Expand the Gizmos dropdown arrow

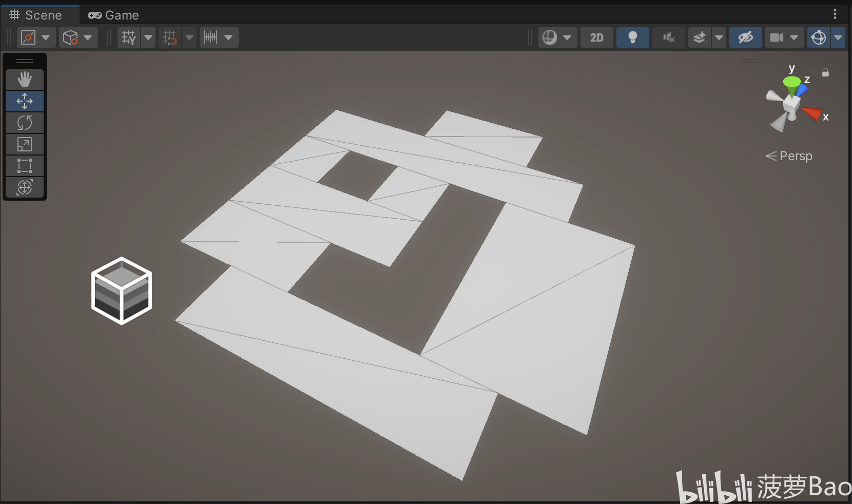(x=838, y=37)
